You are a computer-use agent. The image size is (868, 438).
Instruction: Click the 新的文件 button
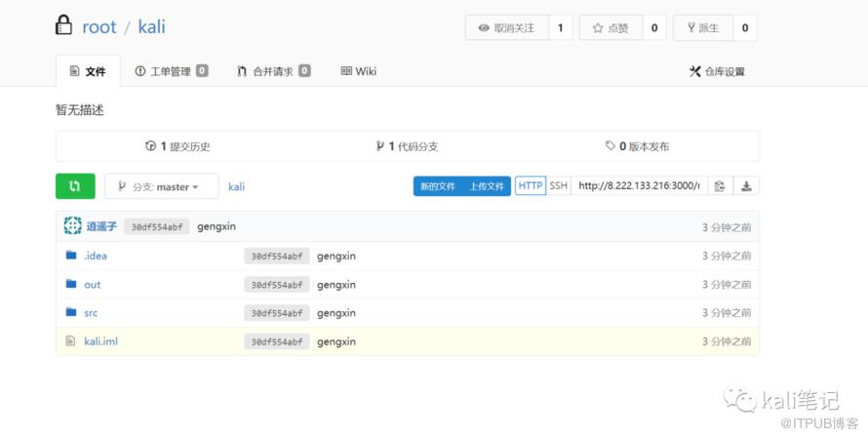(x=437, y=186)
